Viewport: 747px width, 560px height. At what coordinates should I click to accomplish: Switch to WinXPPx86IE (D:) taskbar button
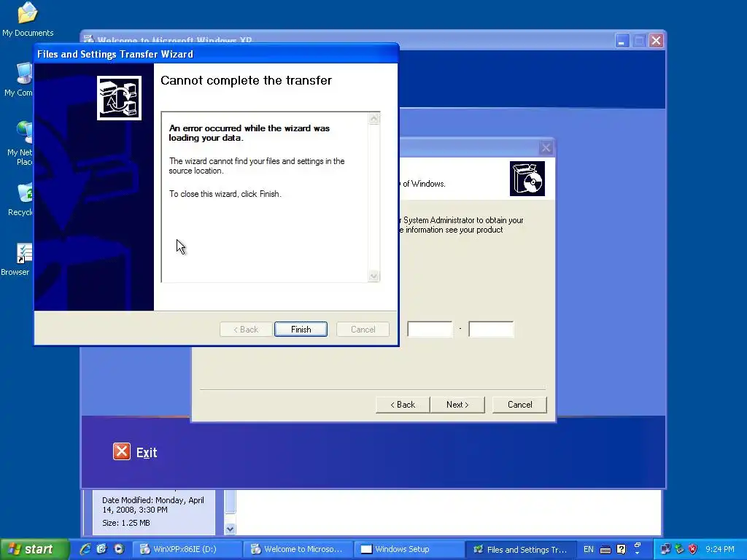[187, 549]
